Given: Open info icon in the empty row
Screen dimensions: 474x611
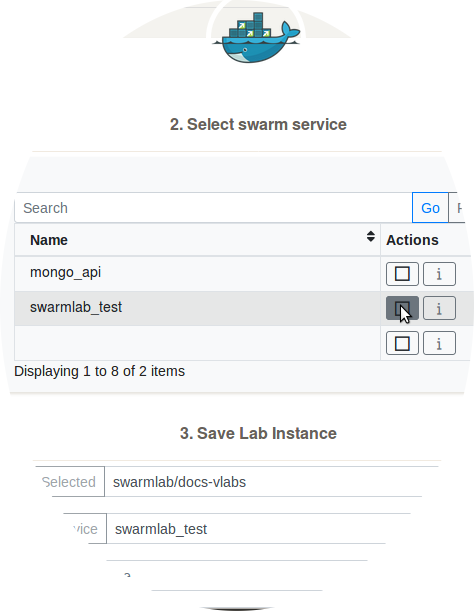Looking at the screenshot, I should pyautogui.click(x=439, y=343).
